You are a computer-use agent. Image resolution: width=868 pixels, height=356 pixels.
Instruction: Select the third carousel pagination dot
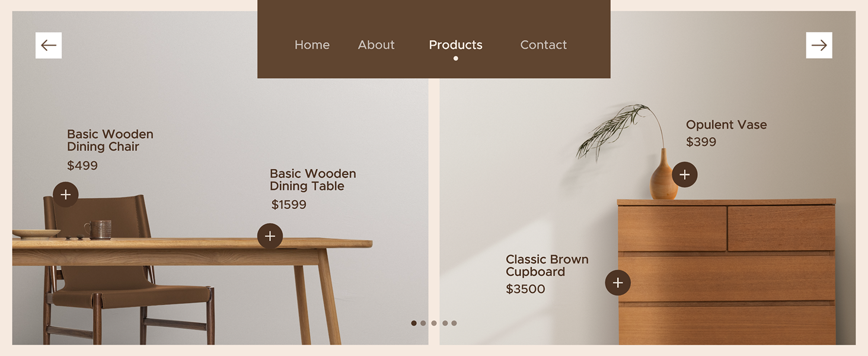pyautogui.click(x=434, y=323)
